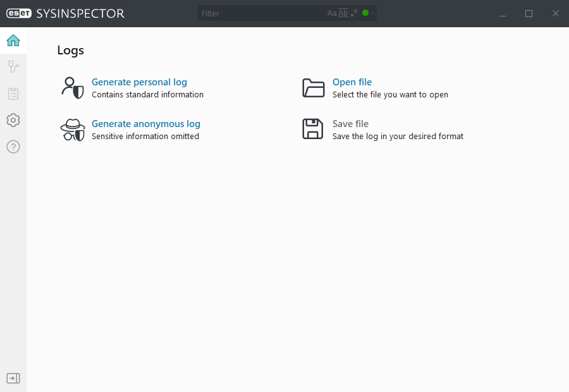Click 'Sensitive information omitted' description
The width and height of the screenshot is (569, 392).
pos(145,137)
